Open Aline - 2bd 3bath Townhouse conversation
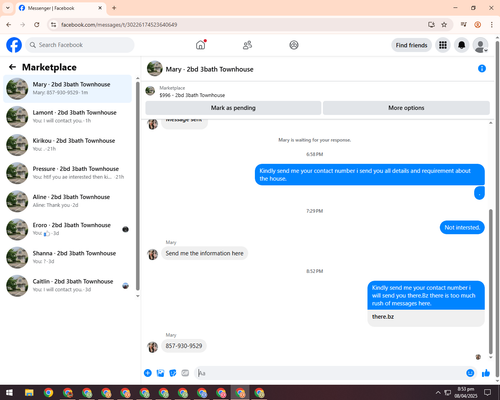The image size is (500, 400). point(67,201)
